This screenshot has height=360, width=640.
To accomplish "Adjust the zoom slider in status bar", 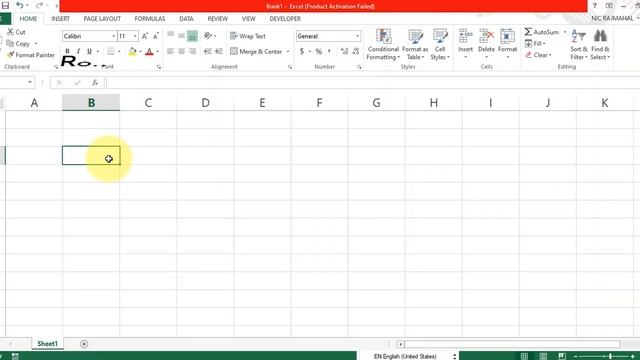I will [x=610, y=356].
